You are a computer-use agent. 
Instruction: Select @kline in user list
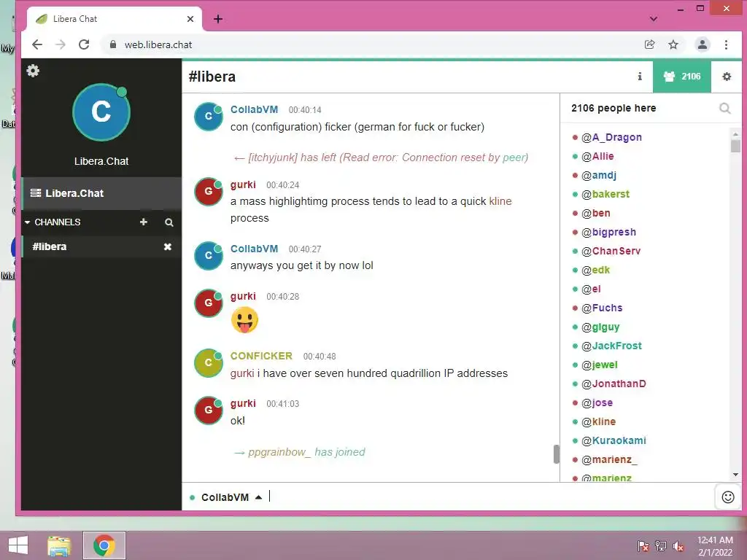click(598, 422)
